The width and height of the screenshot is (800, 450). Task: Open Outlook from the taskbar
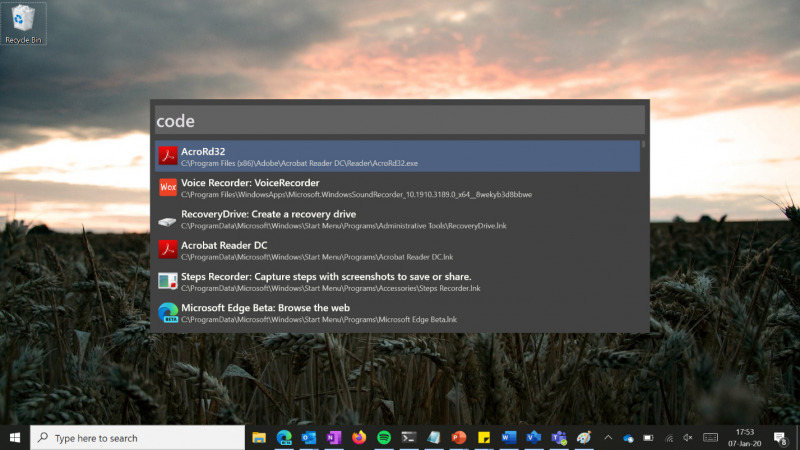(309, 438)
